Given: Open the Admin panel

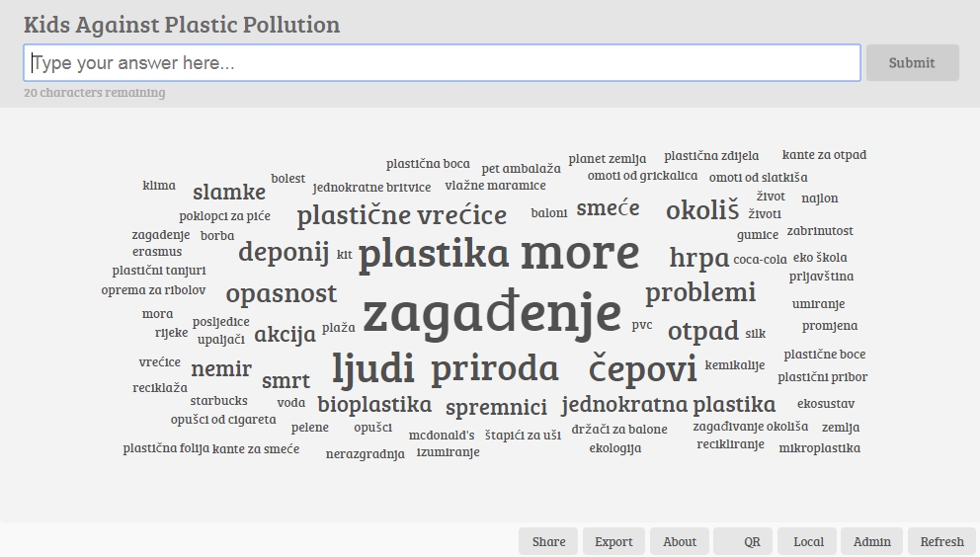Looking at the screenshot, I should tap(871, 541).
